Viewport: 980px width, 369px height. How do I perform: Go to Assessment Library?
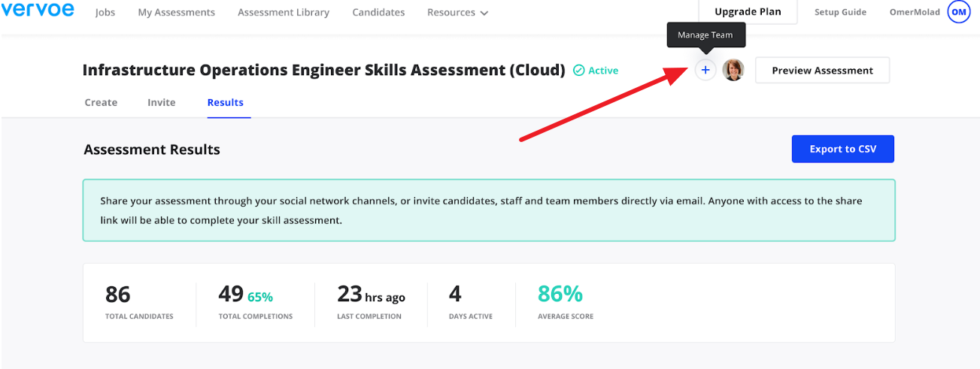click(x=284, y=13)
